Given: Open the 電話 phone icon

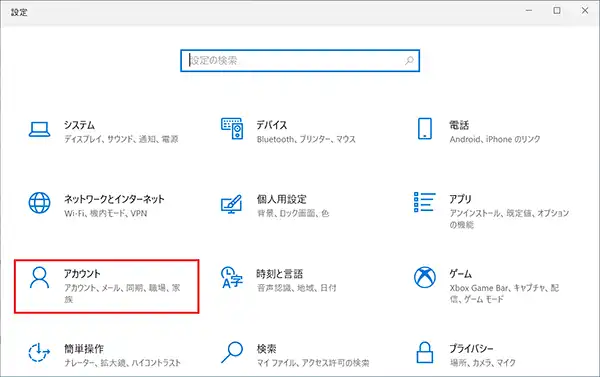Looking at the screenshot, I should (425, 129).
